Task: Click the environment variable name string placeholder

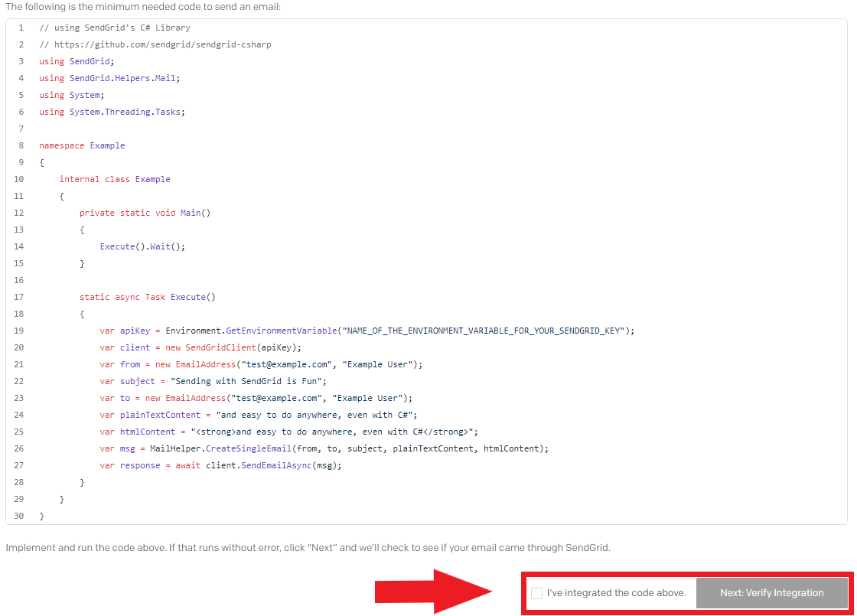Action: tap(484, 331)
